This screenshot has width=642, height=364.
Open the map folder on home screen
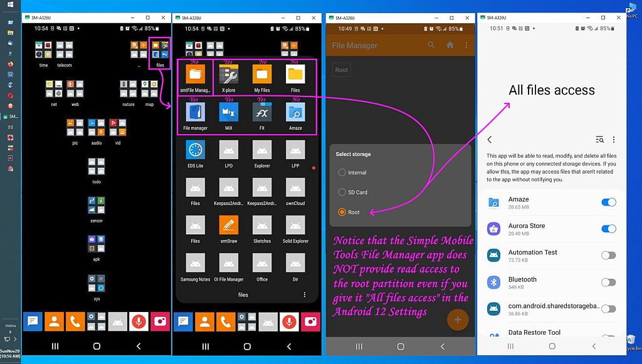point(149,89)
